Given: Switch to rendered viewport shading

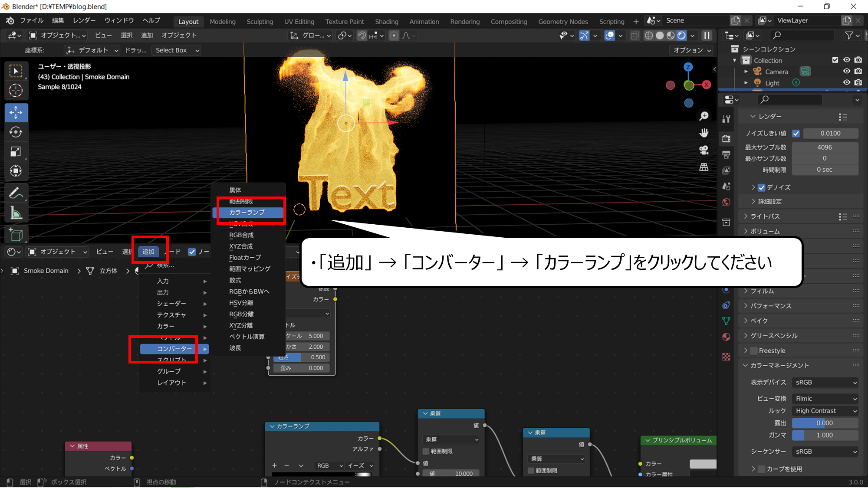Looking at the screenshot, I should click(x=682, y=36).
